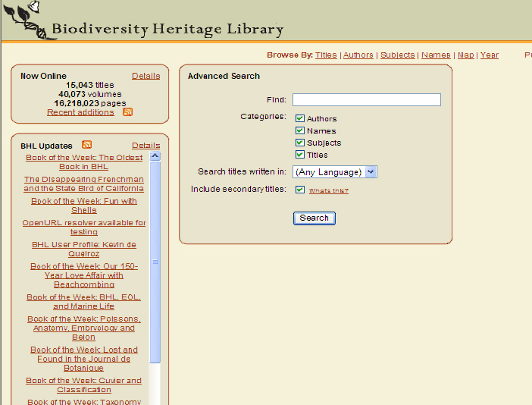This screenshot has height=405, width=532.
Task: Browse by Subjects
Action: (x=397, y=55)
